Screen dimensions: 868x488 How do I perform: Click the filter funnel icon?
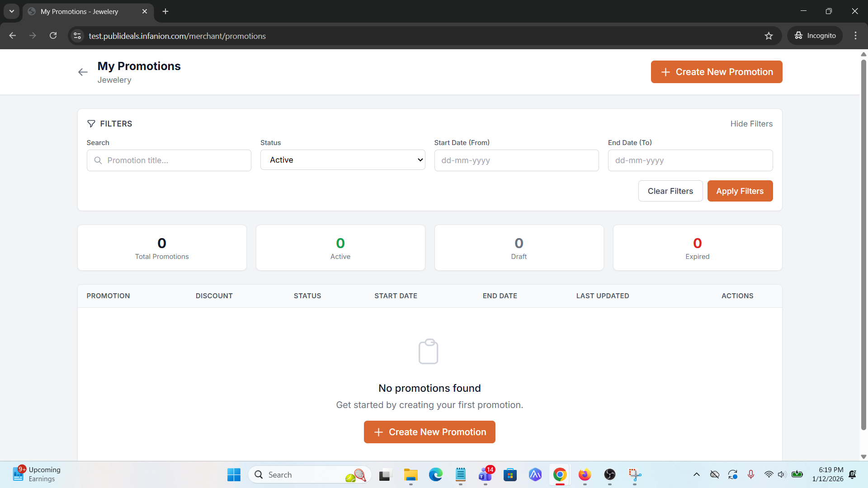pos(91,124)
